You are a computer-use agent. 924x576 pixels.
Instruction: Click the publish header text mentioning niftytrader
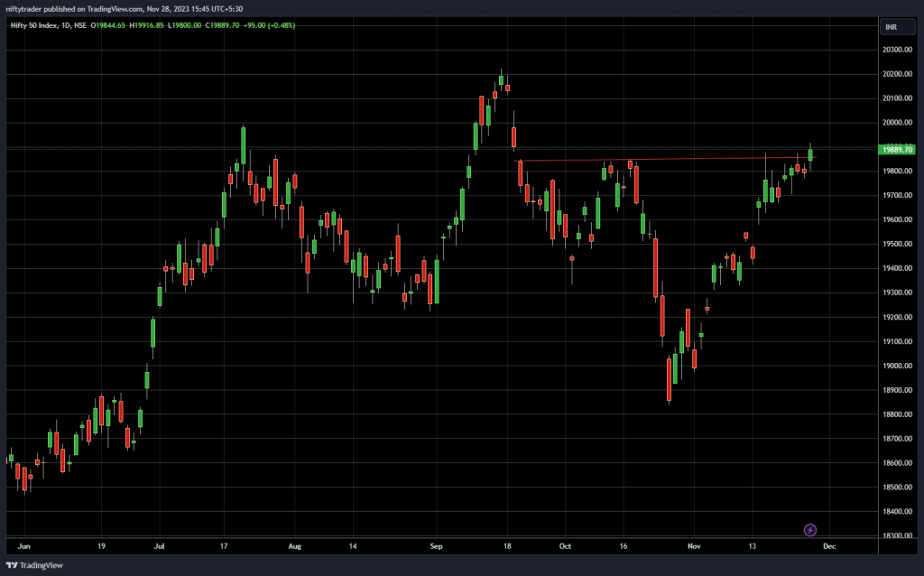coord(124,9)
